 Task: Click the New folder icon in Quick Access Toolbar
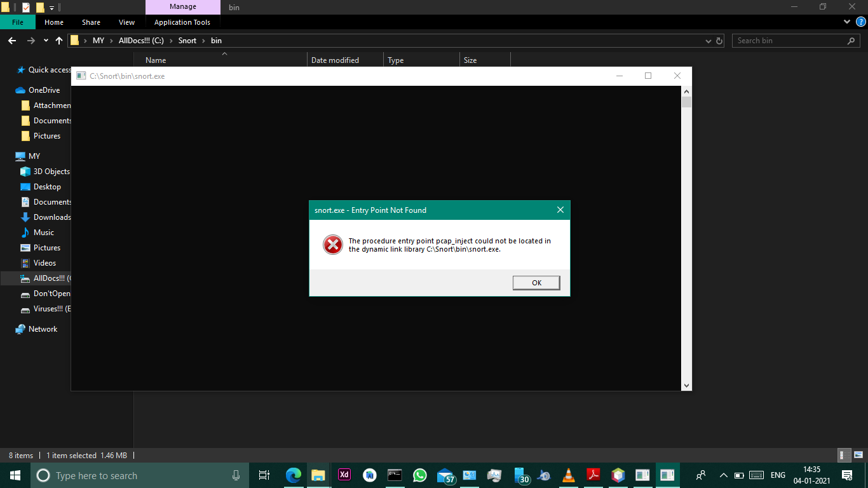point(40,7)
